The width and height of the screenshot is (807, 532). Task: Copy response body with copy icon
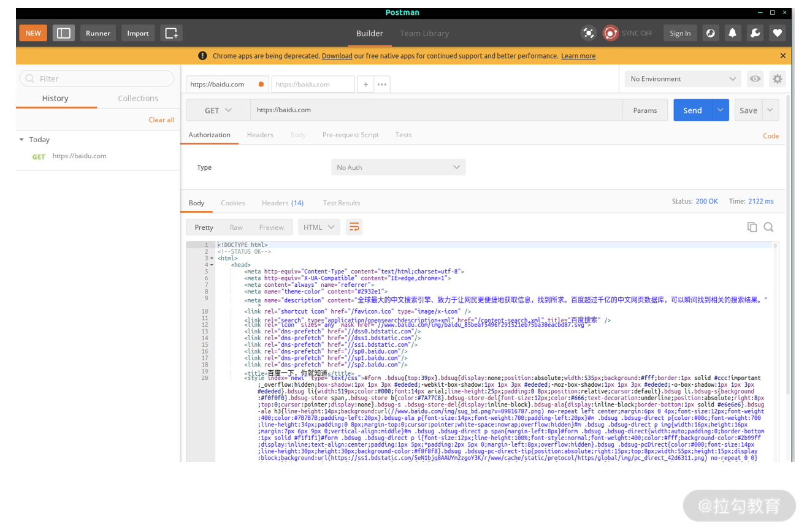click(x=752, y=227)
